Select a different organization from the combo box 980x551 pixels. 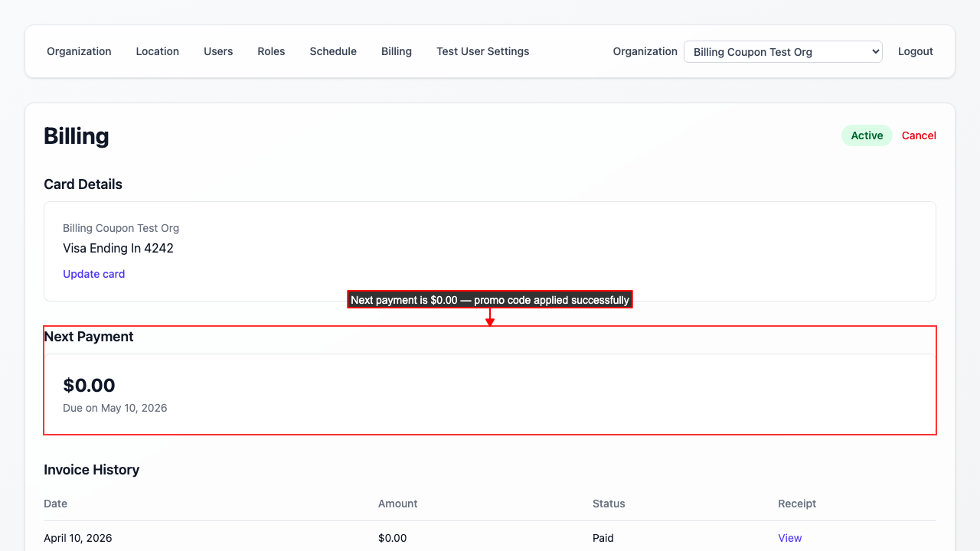782,51
